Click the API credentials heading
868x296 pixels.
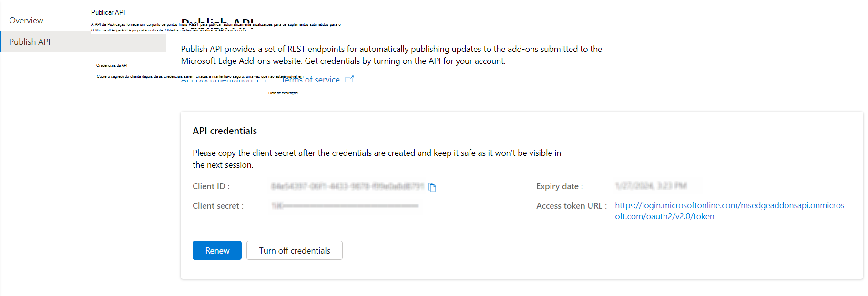coord(225,131)
